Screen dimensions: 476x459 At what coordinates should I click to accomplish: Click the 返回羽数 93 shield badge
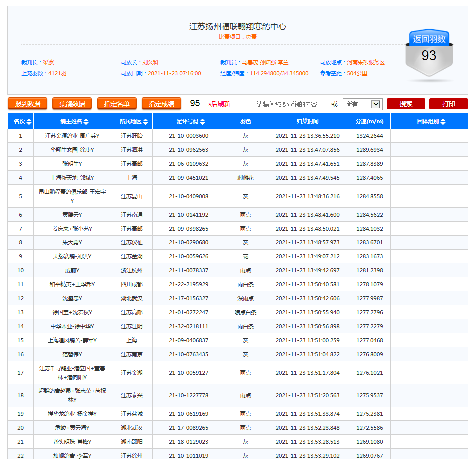click(x=429, y=55)
